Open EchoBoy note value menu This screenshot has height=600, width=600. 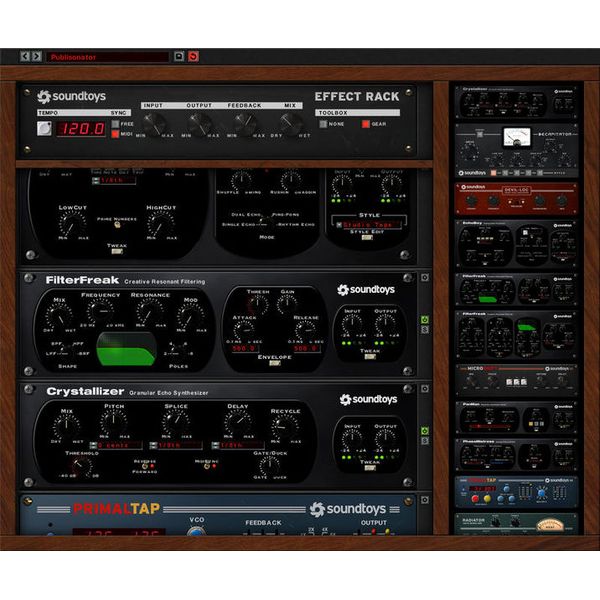point(114,181)
